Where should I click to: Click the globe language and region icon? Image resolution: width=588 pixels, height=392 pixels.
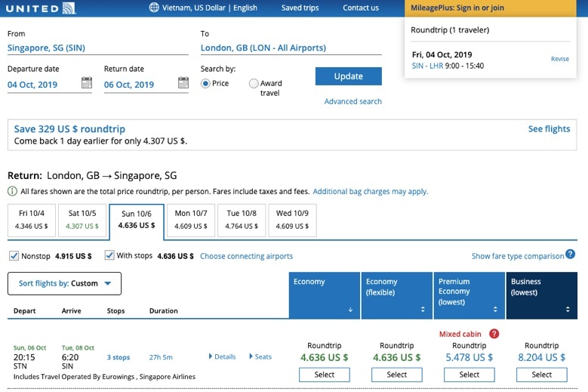point(155,8)
